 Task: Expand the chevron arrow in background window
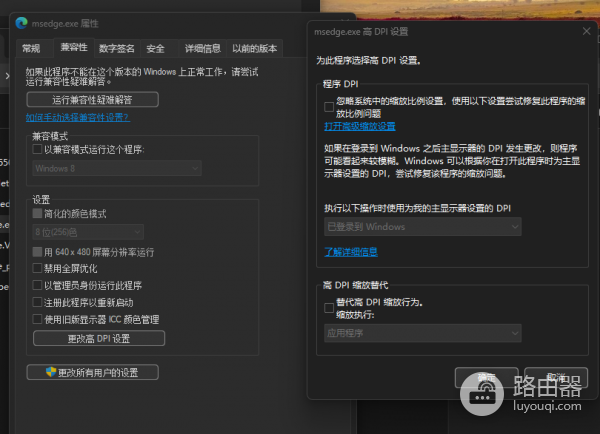(7, 76)
